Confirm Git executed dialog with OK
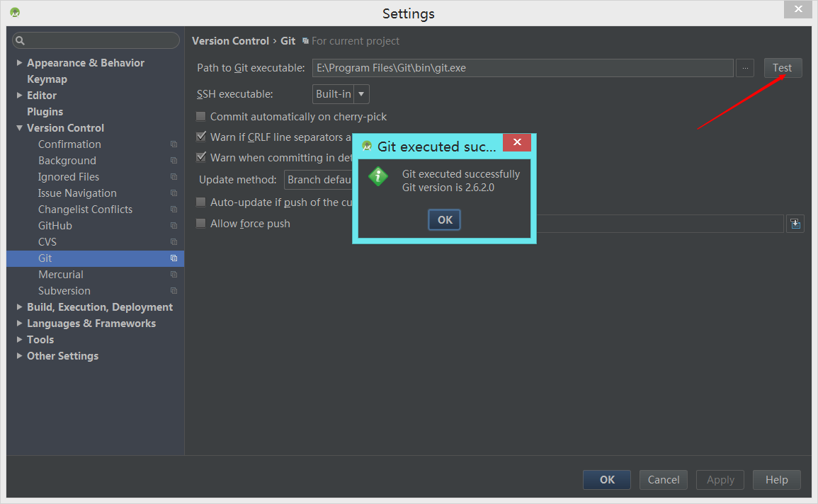The image size is (818, 504). click(445, 220)
